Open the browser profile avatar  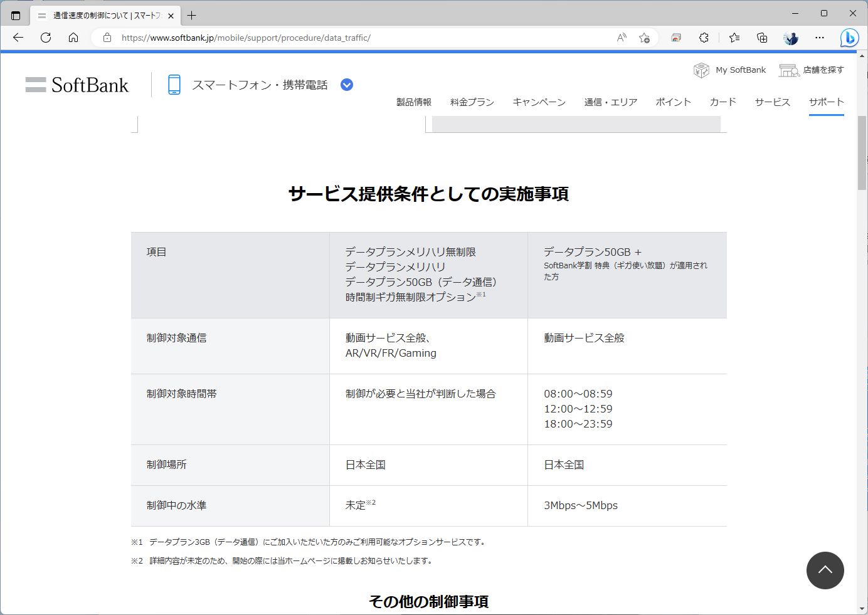[791, 38]
